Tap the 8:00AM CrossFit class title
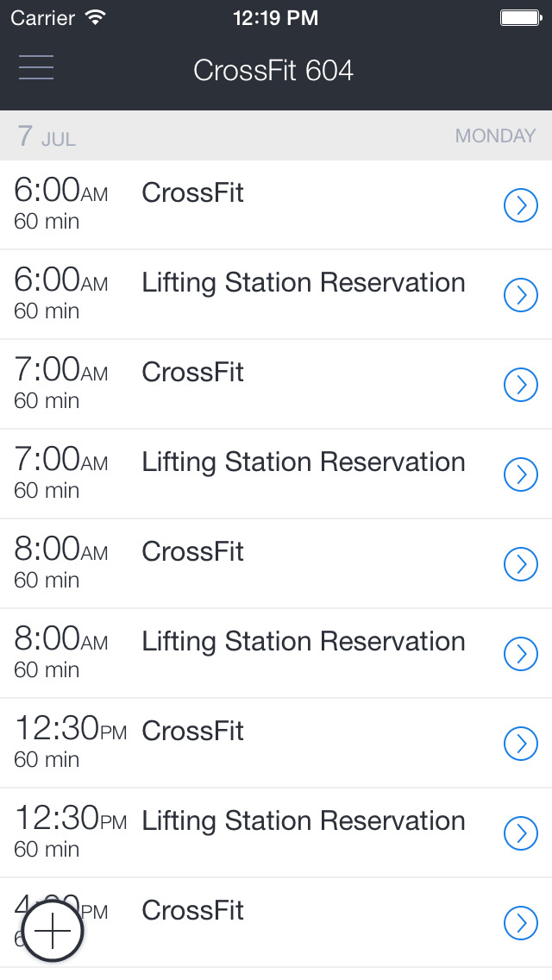The width and height of the screenshot is (552, 980). pos(192,551)
